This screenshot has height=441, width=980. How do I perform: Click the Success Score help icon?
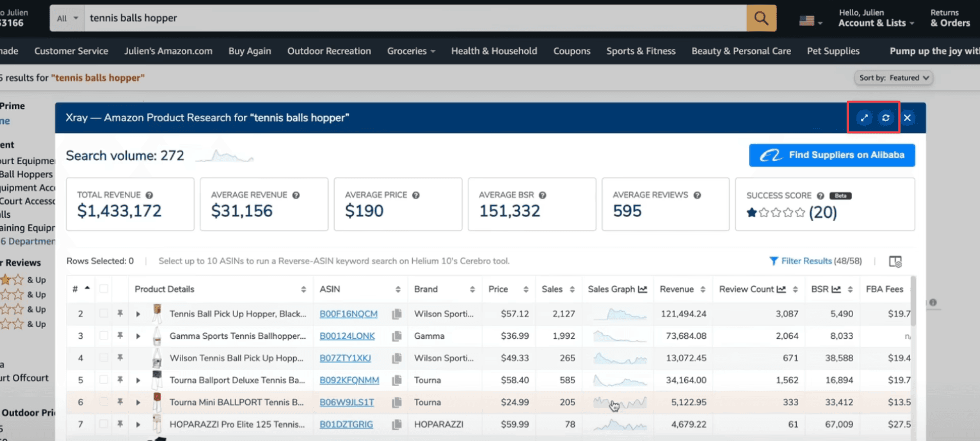(x=820, y=196)
